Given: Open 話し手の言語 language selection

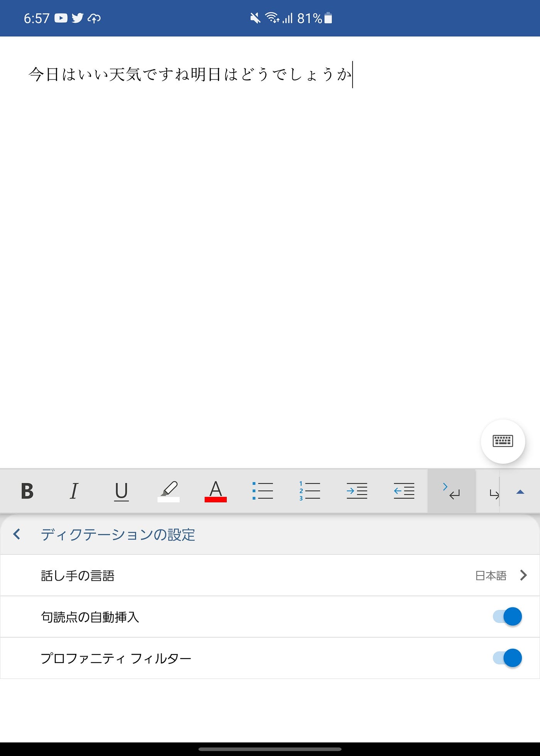Looking at the screenshot, I should 270,575.
